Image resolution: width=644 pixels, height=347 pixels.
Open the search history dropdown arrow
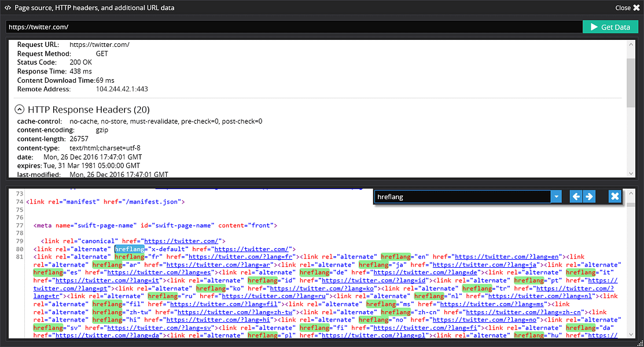pyautogui.click(x=556, y=197)
